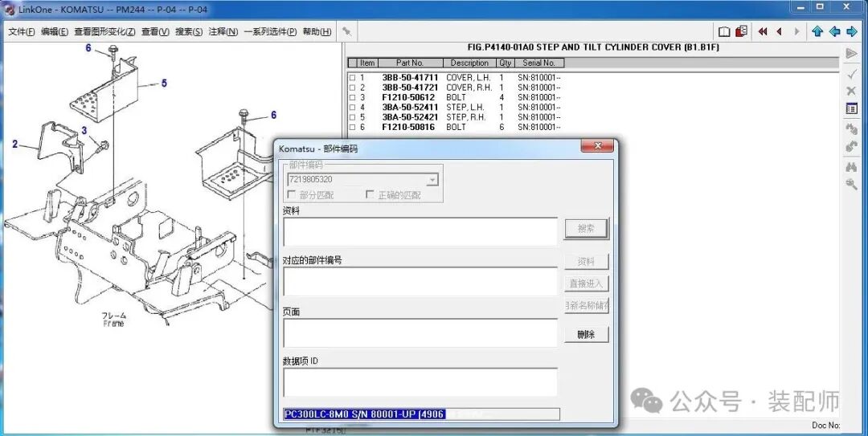This screenshot has height=436, width=868.
Task: Open the 帮助(H) menu
Action: (317, 32)
